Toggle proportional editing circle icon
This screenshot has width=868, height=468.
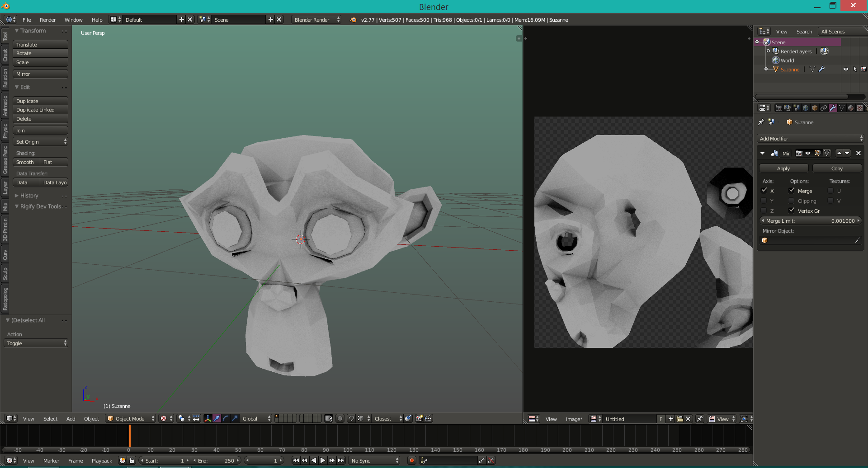point(340,418)
